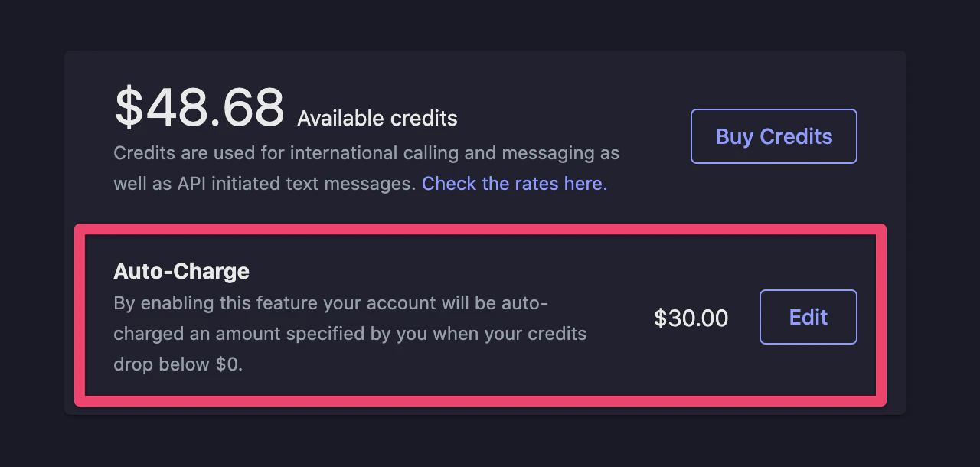Click the blue rates hyperlink text
This screenshot has width=980, height=467.
(x=514, y=184)
